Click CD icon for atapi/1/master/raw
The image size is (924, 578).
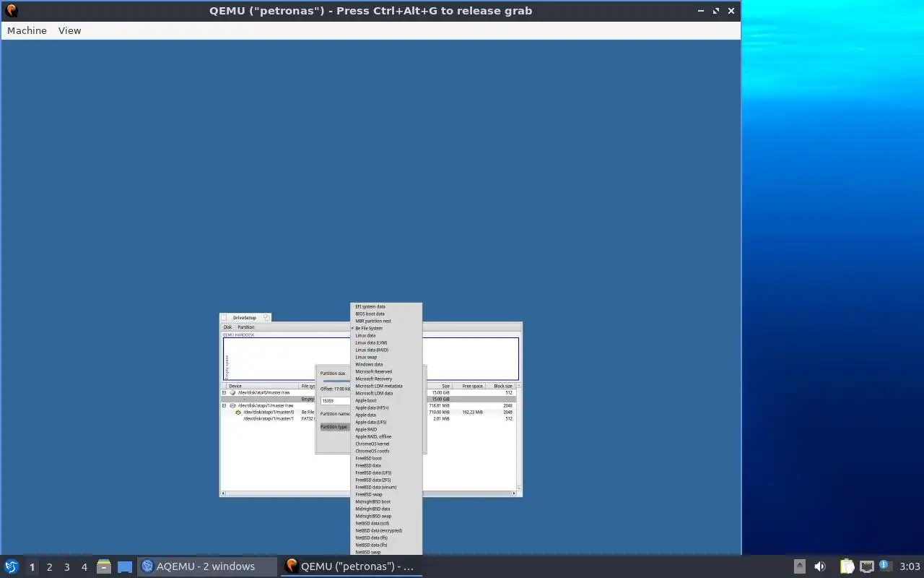(232, 405)
